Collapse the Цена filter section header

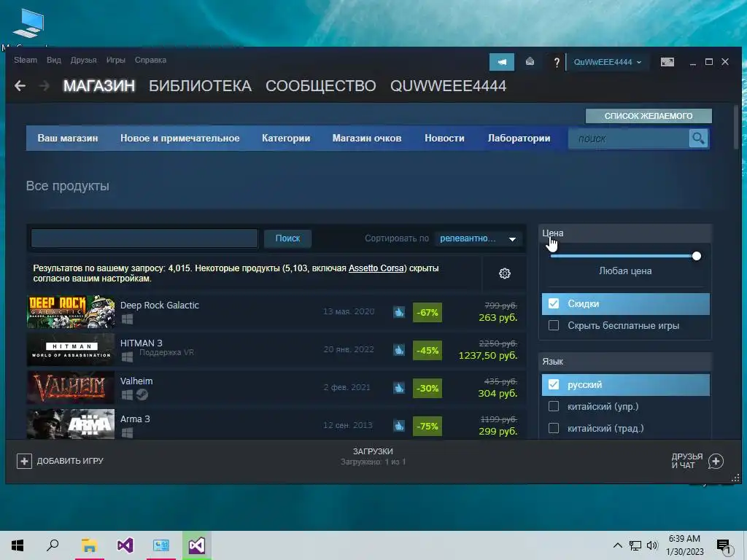(625, 233)
